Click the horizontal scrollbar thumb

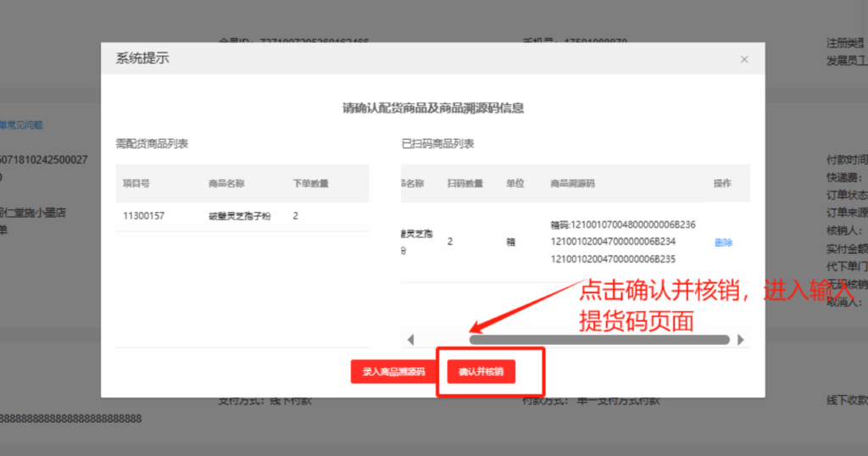[x=598, y=340]
